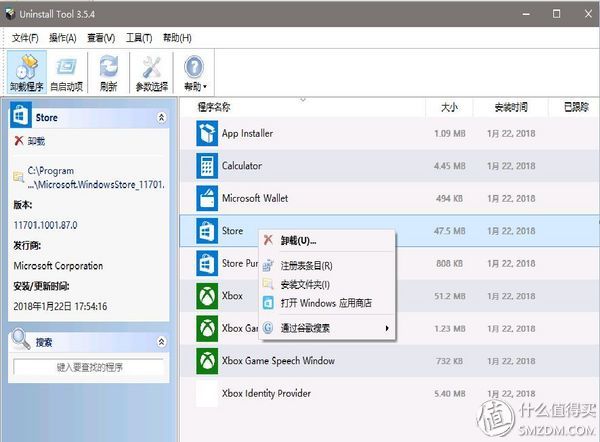Select the Xbox Game Bar row icon
Image resolution: width=600 pixels, height=442 pixels.
(x=207, y=328)
